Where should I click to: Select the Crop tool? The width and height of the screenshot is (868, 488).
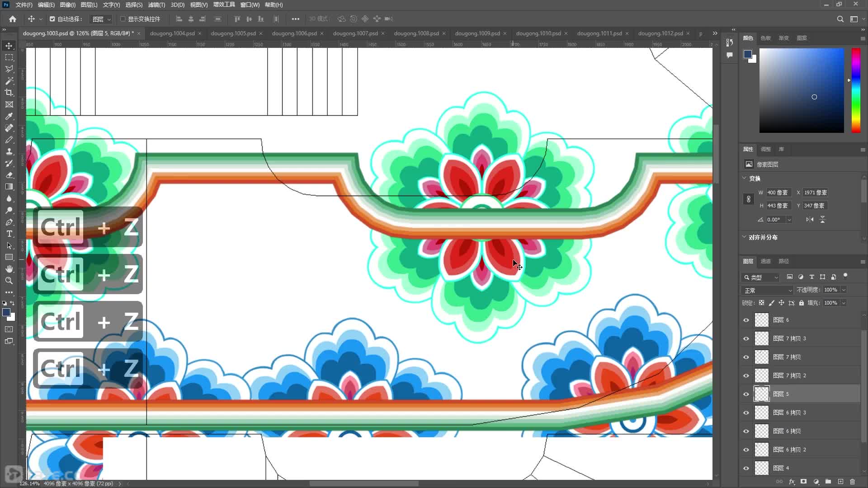pos(9,93)
